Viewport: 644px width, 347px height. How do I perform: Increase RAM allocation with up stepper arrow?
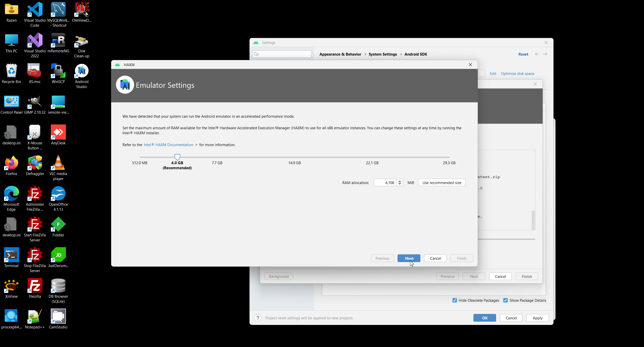click(x=400, y=181)
